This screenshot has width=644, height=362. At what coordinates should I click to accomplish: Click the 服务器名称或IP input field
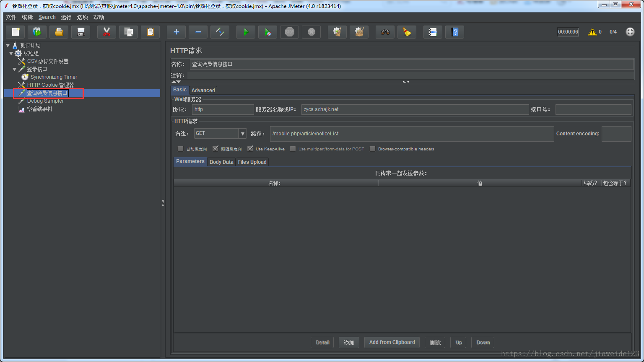point(415,109)
